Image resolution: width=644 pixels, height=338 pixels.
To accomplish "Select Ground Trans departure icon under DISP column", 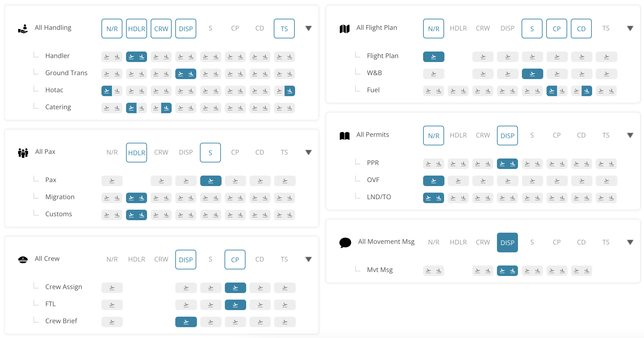I will tap(181, 74).
